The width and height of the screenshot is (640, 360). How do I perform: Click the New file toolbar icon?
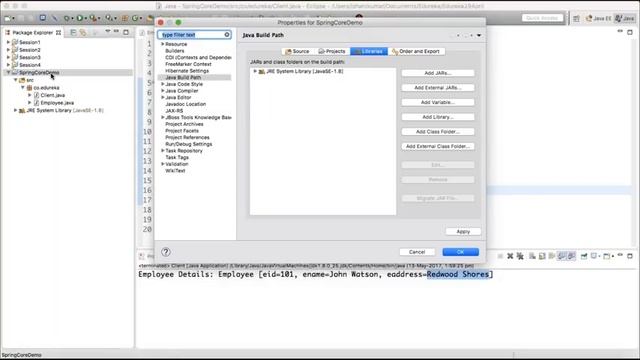7,18
